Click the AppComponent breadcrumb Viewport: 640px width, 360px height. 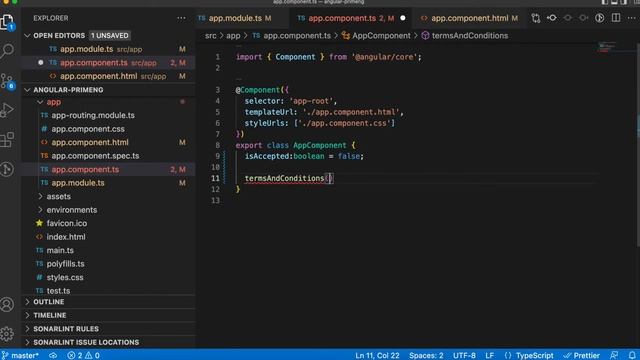point(381,36)
